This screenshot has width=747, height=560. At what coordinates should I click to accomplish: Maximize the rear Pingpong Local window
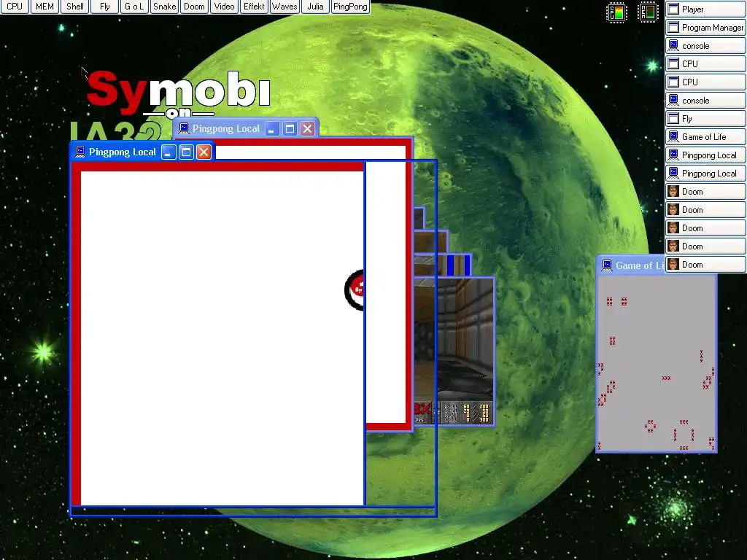pyautogui.click(x=290, y=129)
